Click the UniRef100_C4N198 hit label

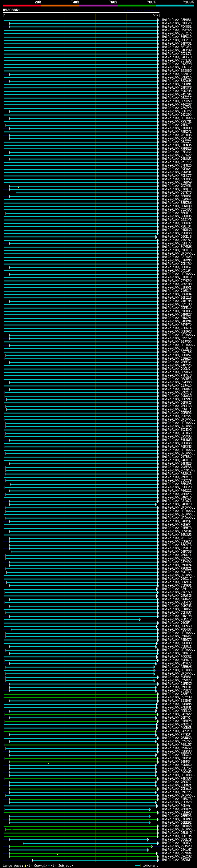(x=177, y=616)
